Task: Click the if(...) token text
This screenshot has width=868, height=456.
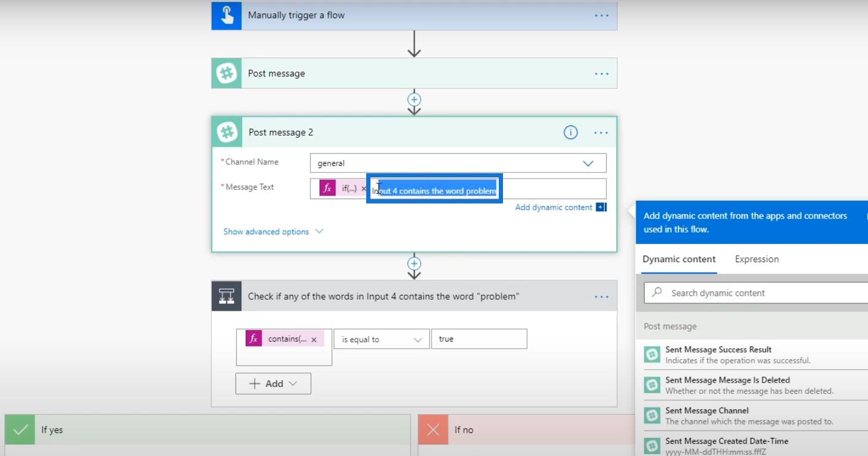Action: [x=349, y=188]
